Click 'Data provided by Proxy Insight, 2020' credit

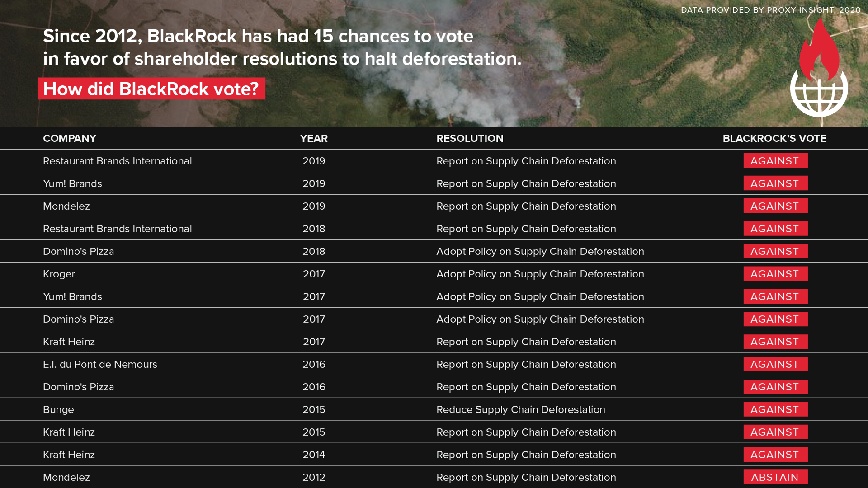[771, 10]
